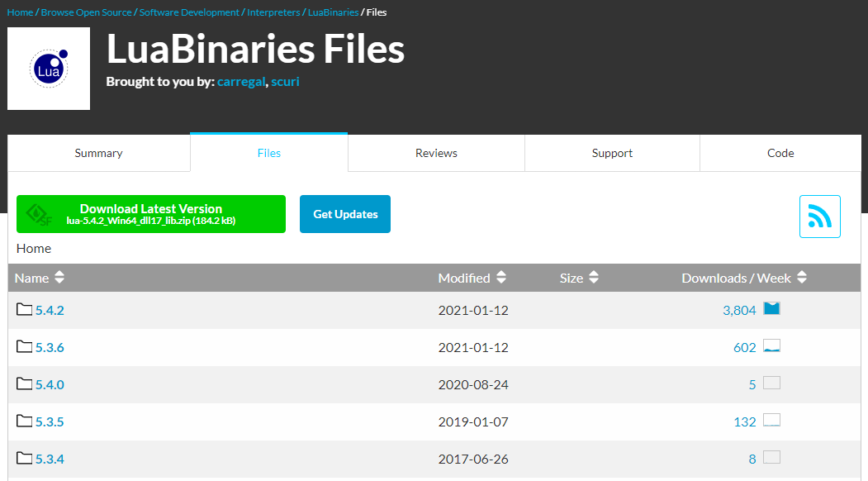Open the 5.3.4 folder link
868x481 pixels.
pyautogui.click(x=50, y=459)
